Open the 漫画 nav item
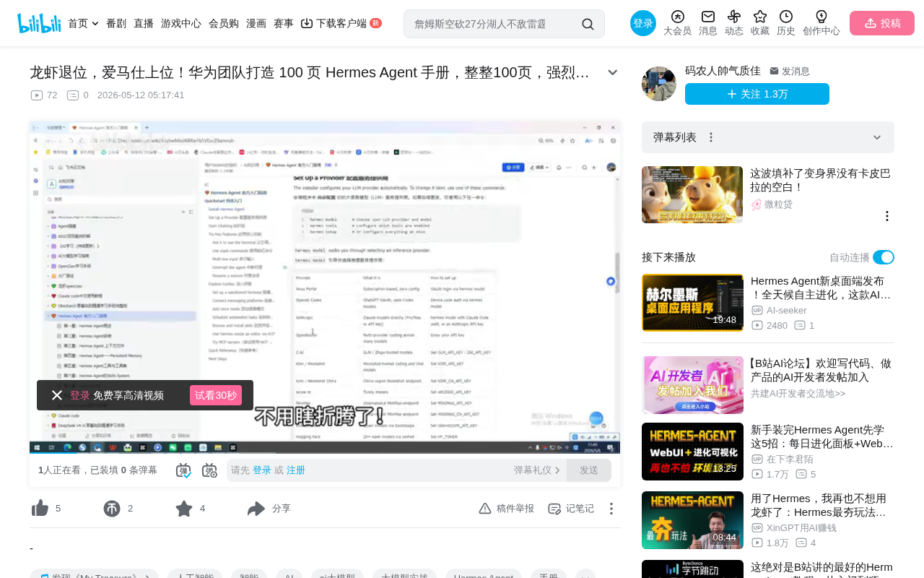 tap(256, 23)
